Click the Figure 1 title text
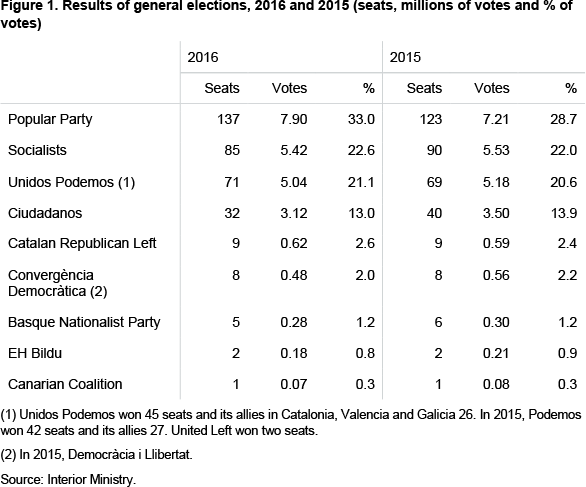This screenshot has height=487, width=586. (287, 14)
